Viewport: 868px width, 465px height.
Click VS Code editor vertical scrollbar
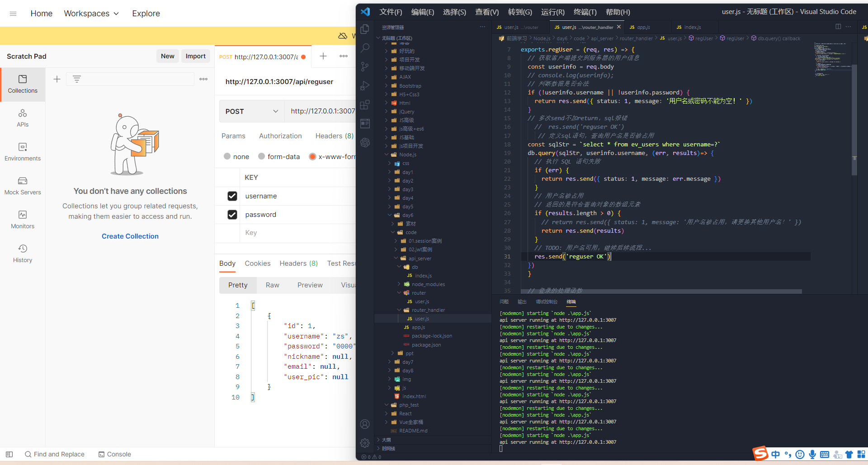click(854, 120)
